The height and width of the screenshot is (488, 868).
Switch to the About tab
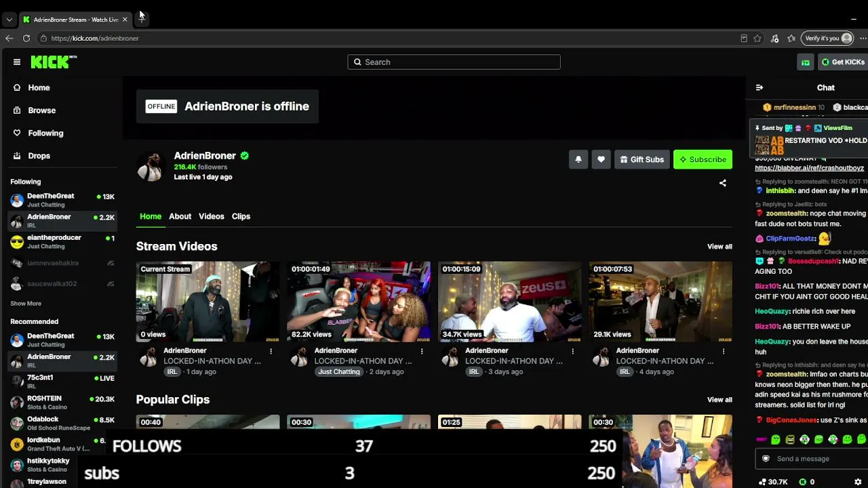180,216
